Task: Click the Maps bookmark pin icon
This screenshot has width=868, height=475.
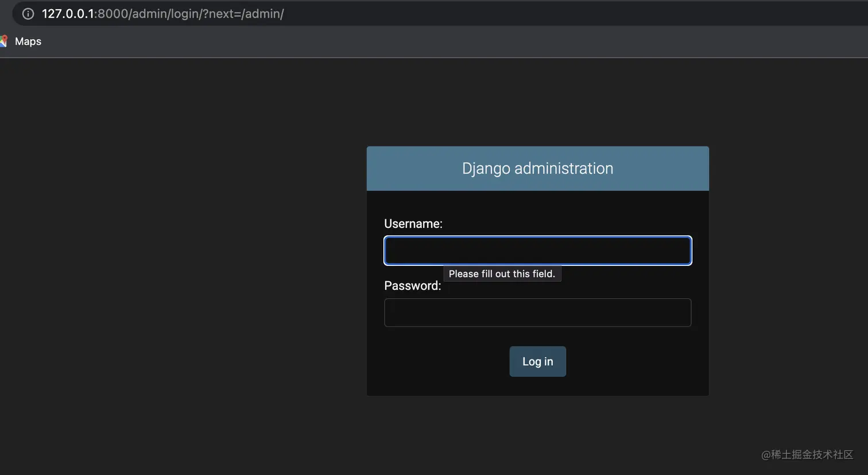Action: (4, 41)
